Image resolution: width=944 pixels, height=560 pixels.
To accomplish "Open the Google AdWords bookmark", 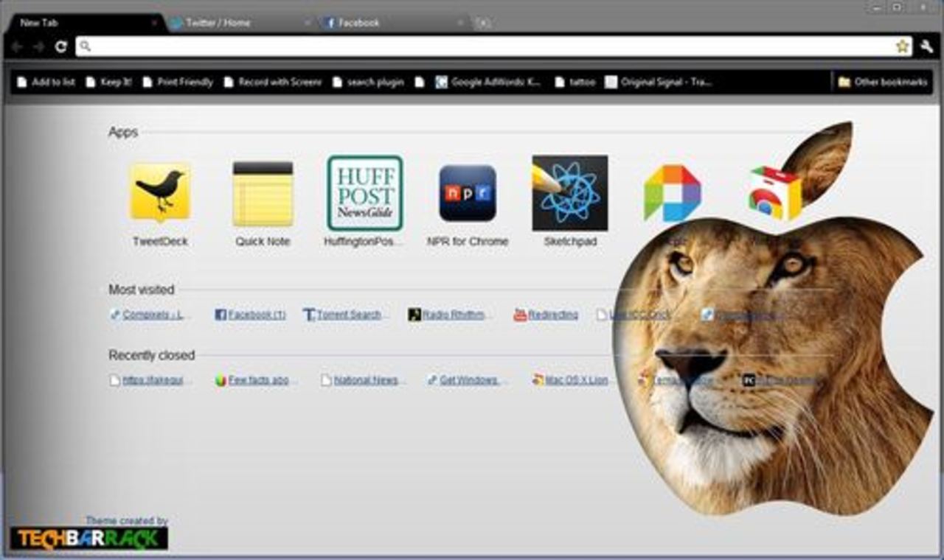I will pyautogui.click(x=488, y=83).
